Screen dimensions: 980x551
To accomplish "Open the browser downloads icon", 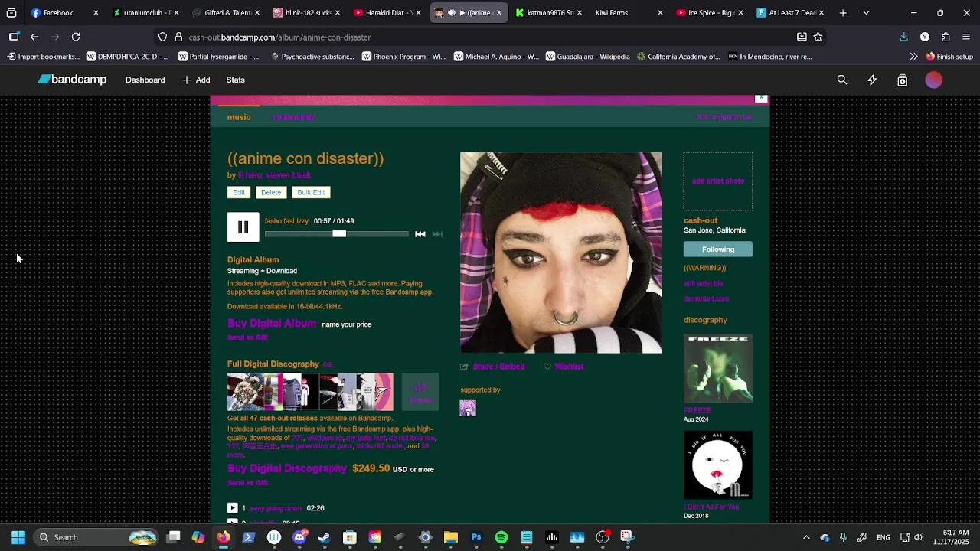I will (903, 37).
